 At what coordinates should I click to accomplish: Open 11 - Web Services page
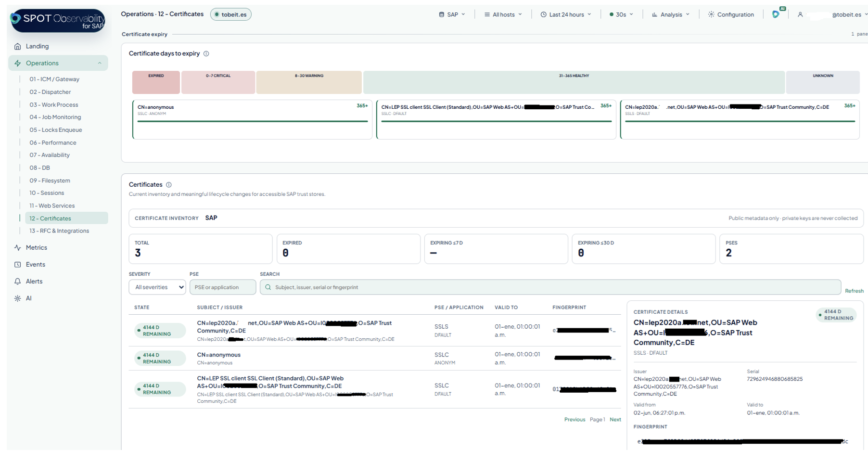pos(52,205)
